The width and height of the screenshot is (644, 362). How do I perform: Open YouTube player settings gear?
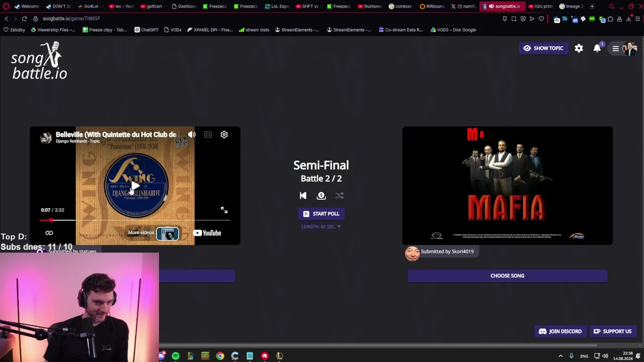(x=224, y=135)
